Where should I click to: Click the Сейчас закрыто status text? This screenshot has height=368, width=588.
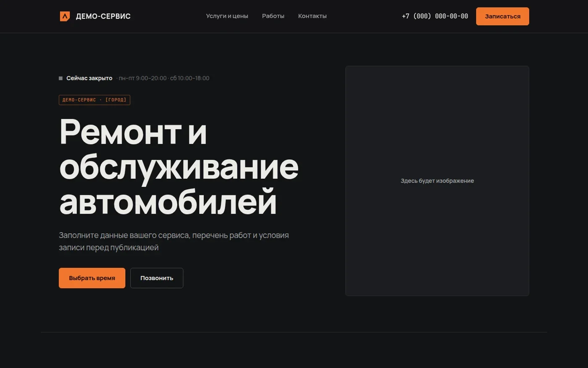(x=89, y=78)
